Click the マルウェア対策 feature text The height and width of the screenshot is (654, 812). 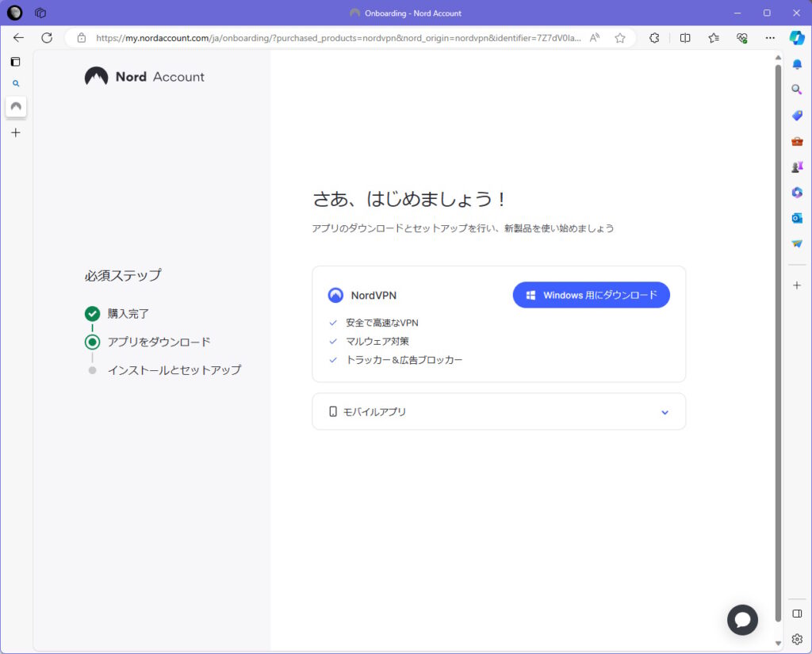pos(377,341)
